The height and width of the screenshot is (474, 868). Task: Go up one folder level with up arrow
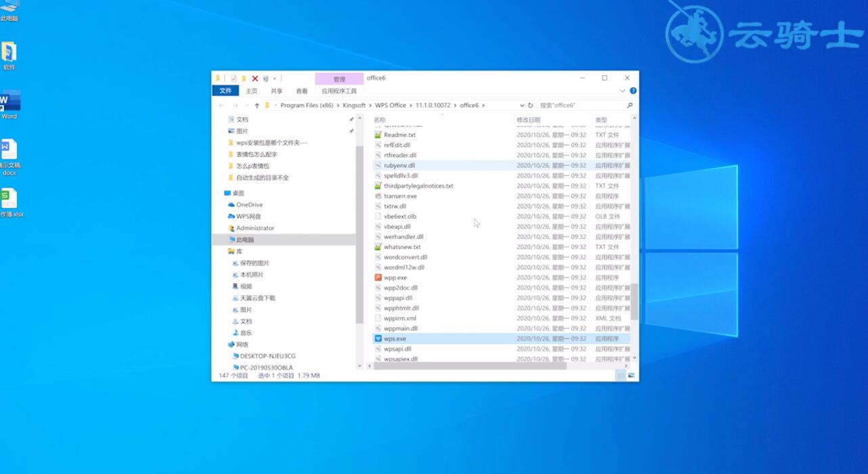[x=257, y=106]
